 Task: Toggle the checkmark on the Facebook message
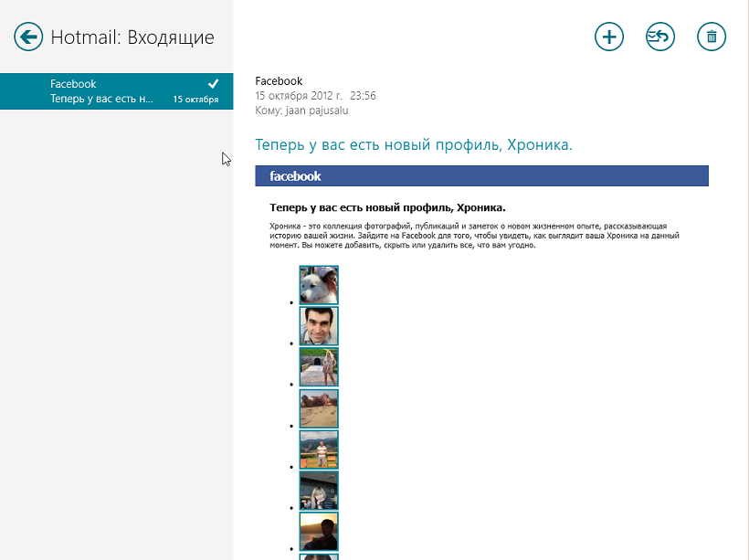tap(213, 84)
